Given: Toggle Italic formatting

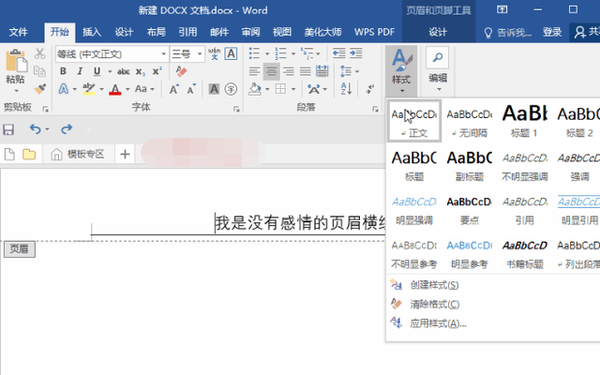Looking at the screenshot, I should (x=80, y=71).
